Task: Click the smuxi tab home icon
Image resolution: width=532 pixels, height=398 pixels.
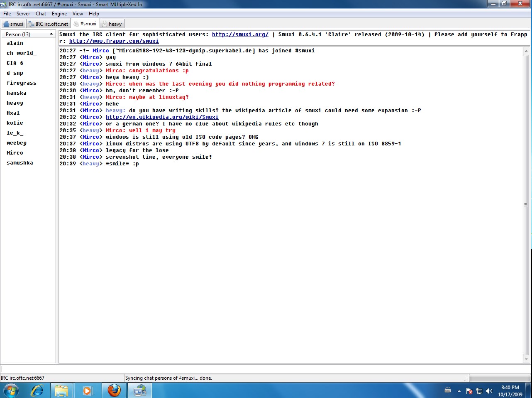Action: (6, 24)
